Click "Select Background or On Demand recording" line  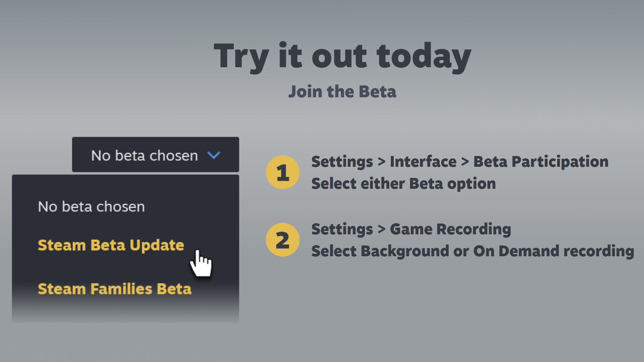click(472, 251)
